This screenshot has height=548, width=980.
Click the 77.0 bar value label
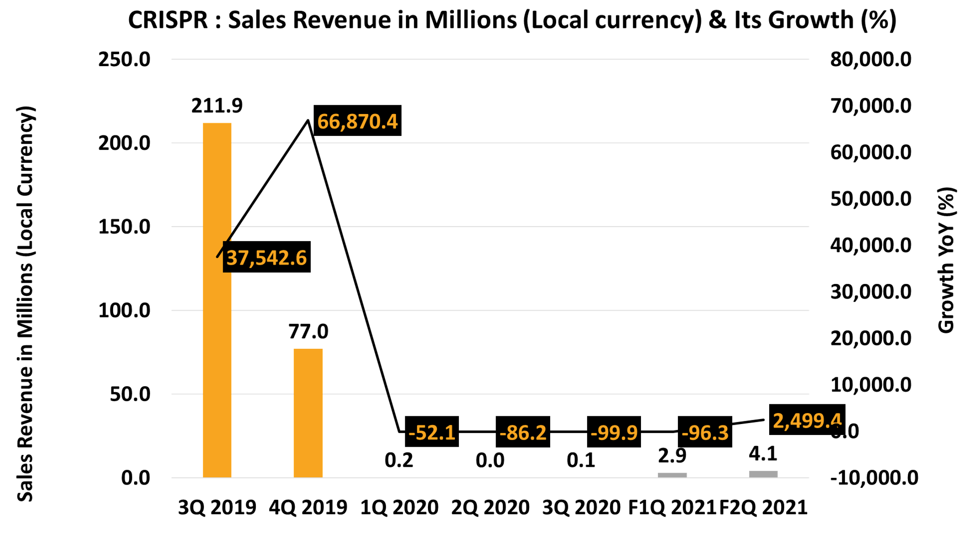click(x=308, y=331)
